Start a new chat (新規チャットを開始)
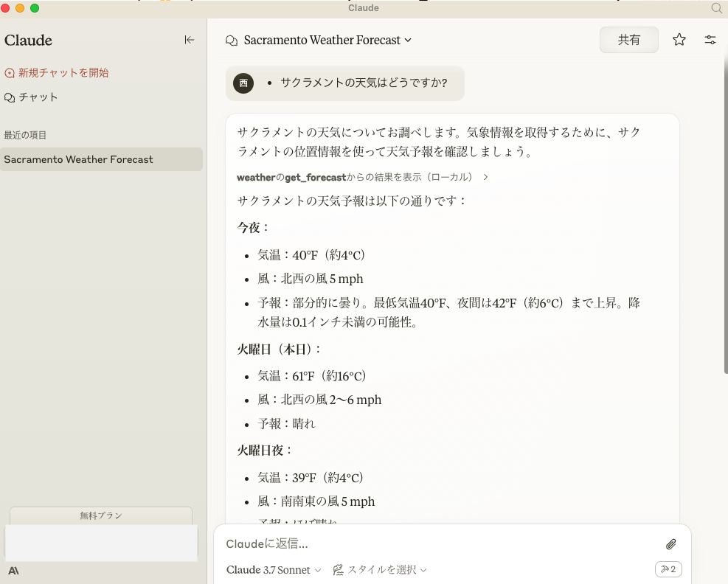Image resolution: width=728 pixels, height=584 pixels. coord(56,73)
